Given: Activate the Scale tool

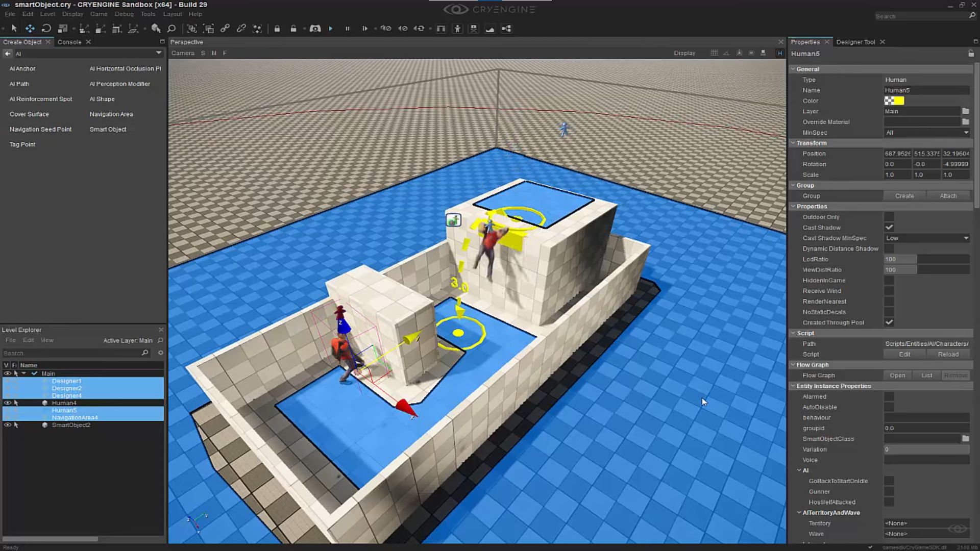Looking at the screenshot, I should click(63, 29).
